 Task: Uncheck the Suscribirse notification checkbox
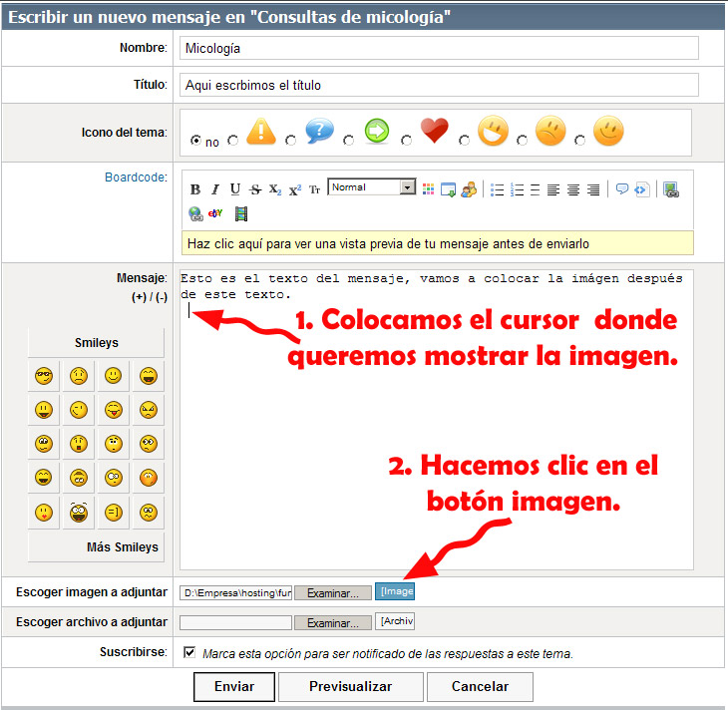pos(190,652)
